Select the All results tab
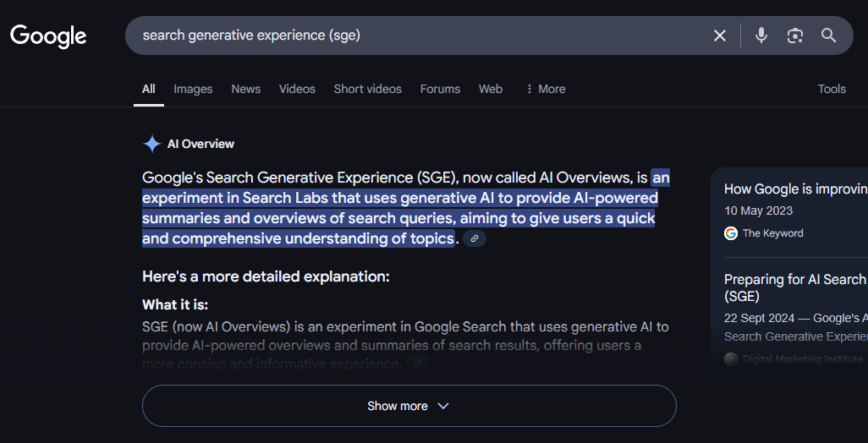Screen dimensions: 868x443 pyautogui.click(x=148, y=89)
